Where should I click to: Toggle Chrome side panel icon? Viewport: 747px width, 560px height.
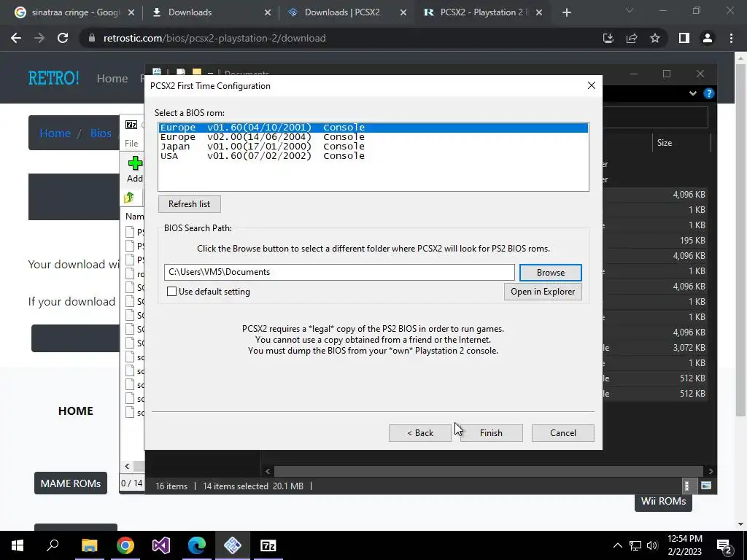(x=684, y=38)
